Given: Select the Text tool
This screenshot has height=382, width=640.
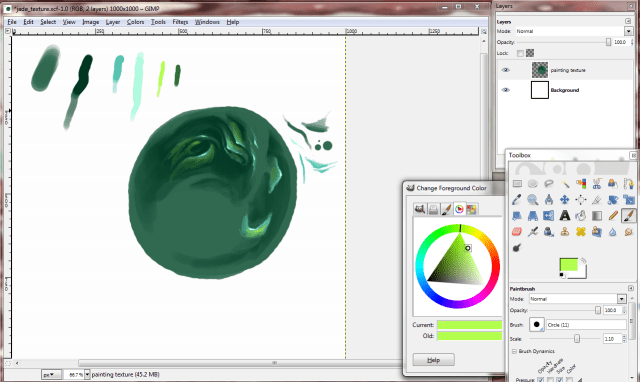Looking at the screenshot, I should (565, 215).
